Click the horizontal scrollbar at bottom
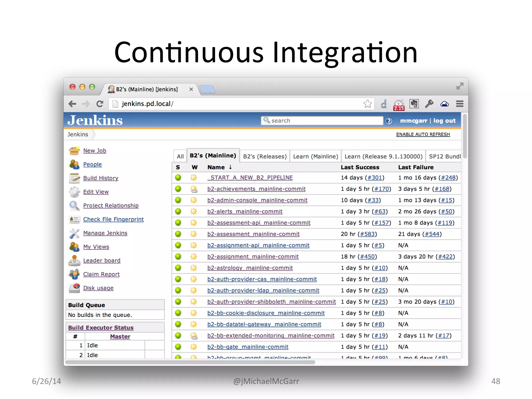 pyautogui.click(x=190, y=362)
